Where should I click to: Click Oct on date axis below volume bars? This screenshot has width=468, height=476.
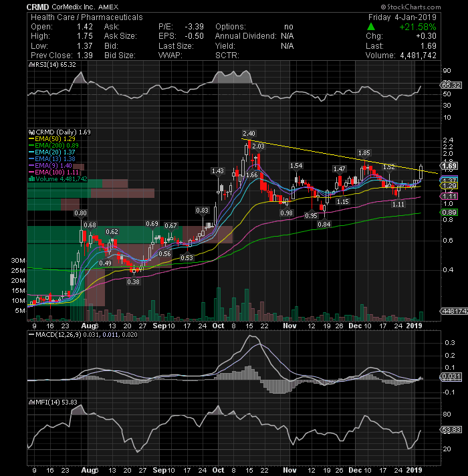[218, 326]
